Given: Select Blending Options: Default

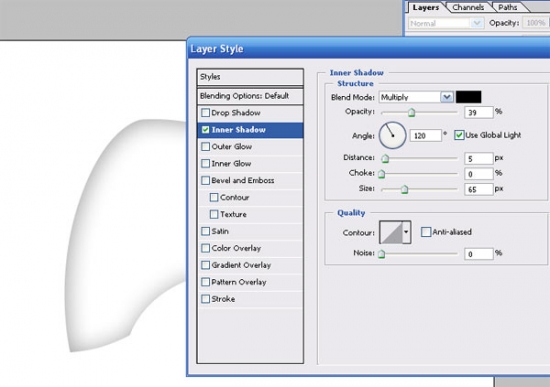Looking at the screenshot, I should 250,96.
